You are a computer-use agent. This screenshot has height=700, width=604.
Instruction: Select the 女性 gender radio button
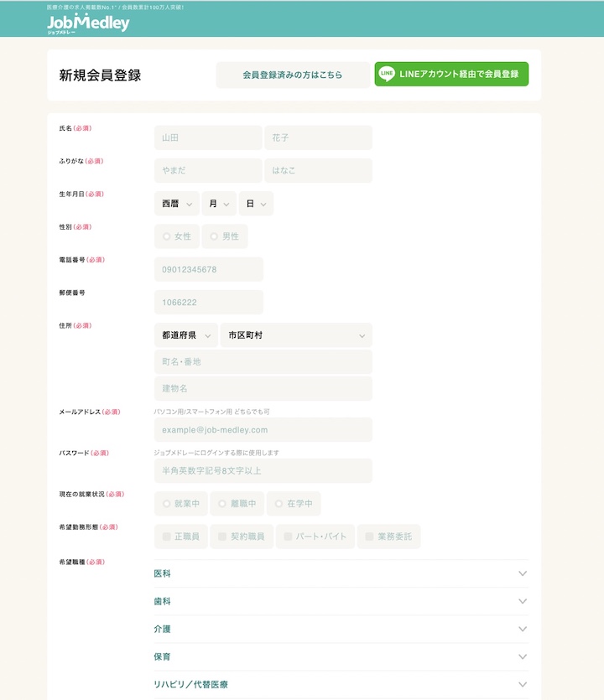click(167, 236)
